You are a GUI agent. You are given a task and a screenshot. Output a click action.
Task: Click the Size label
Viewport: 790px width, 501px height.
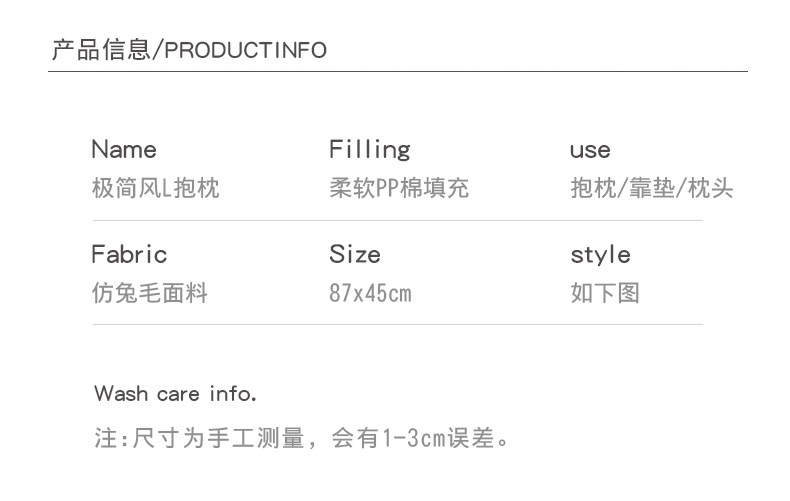355,254
